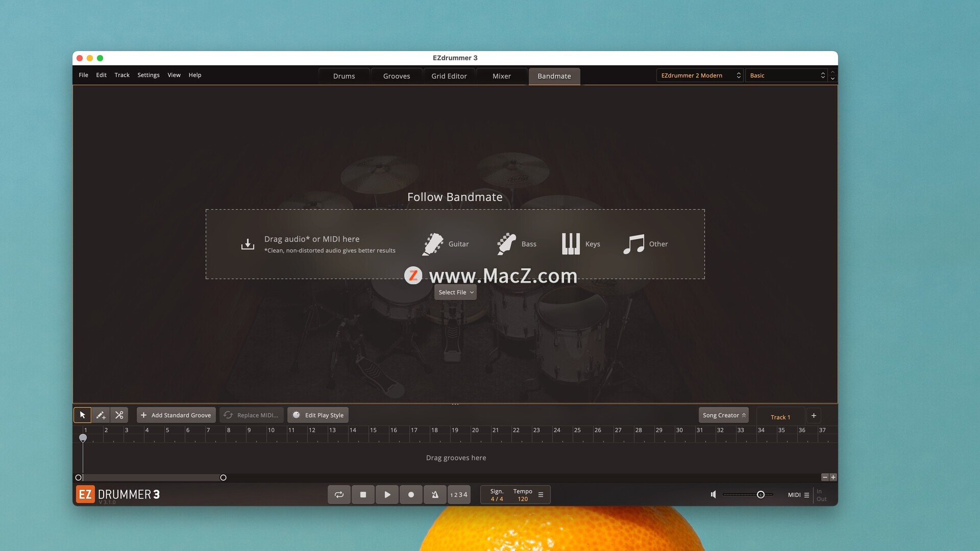Choose the Bass instrument icon
Image resolution: width=980 pixels, height=551 pixels.
[506, 244]
